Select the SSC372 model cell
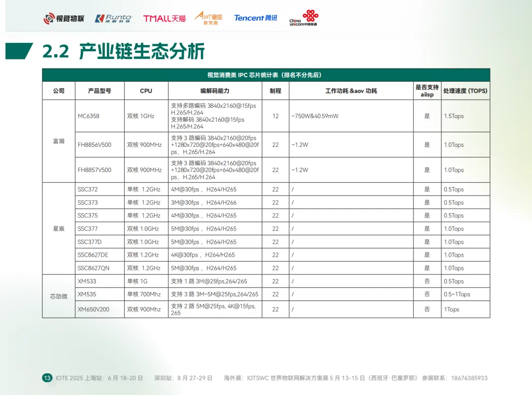 click(x=100, y=189)
